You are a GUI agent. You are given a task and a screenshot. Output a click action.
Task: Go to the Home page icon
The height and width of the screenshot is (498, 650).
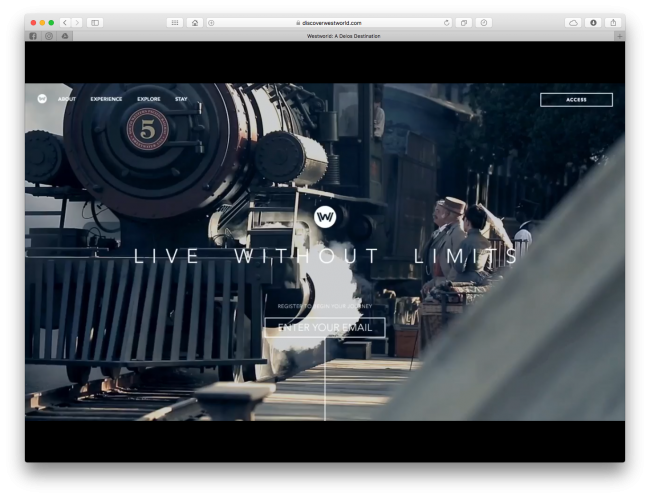[x=195, y=23]
